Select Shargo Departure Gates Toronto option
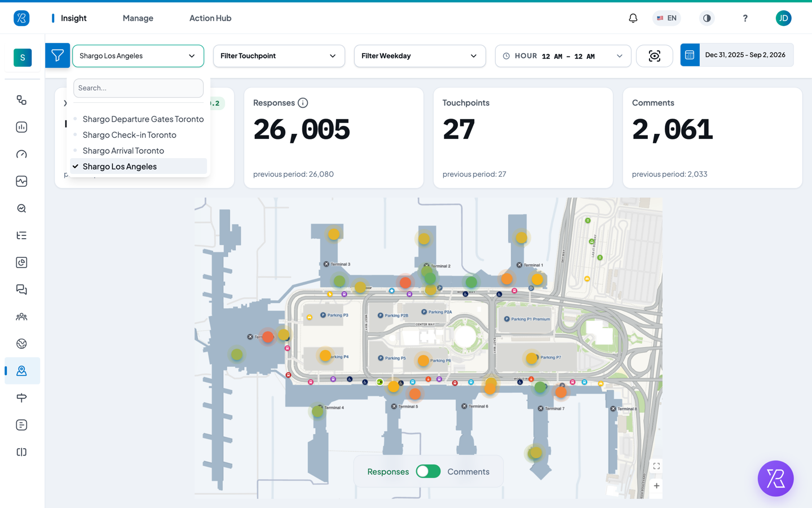This screenshot has height=508, width=812. click(x=138, y=119)
